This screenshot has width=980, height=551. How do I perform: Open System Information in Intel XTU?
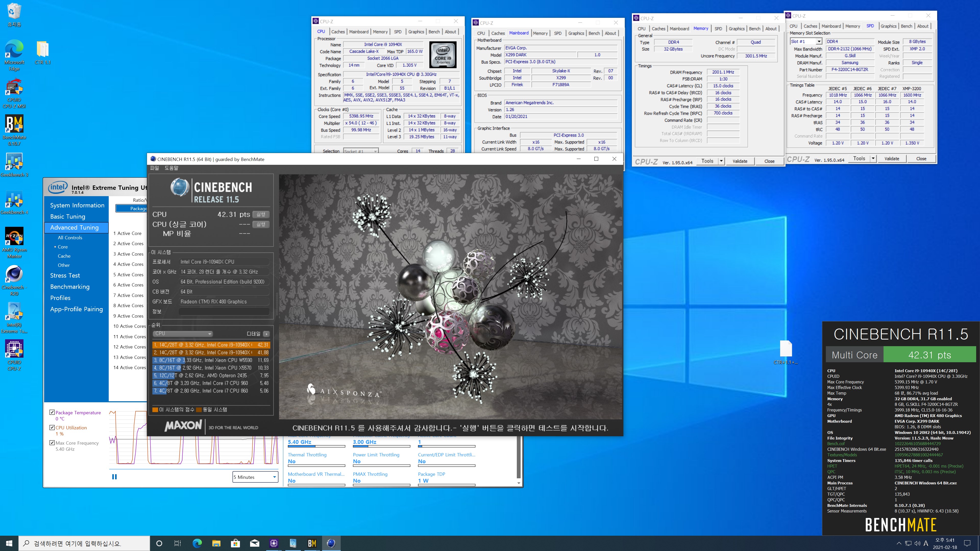77,205
